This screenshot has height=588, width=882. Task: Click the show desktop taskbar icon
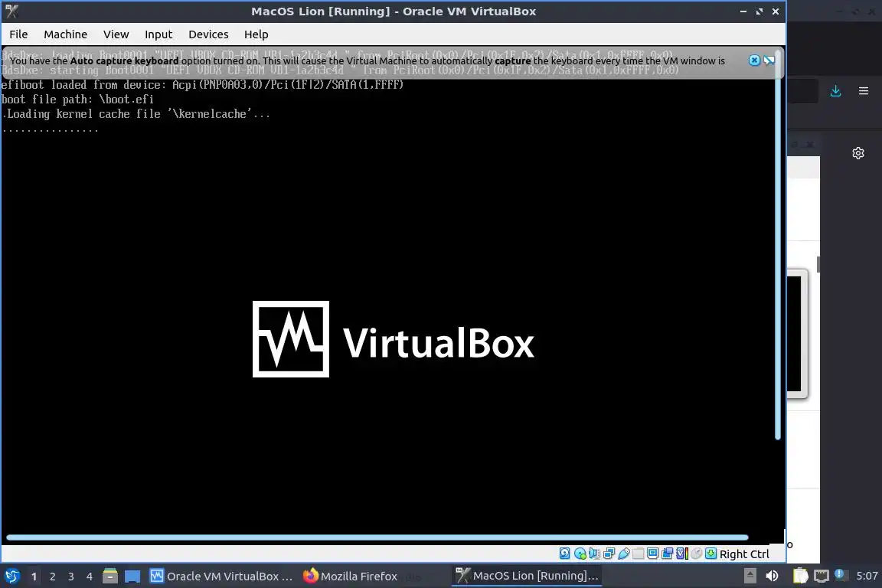(x=132, y=577)
